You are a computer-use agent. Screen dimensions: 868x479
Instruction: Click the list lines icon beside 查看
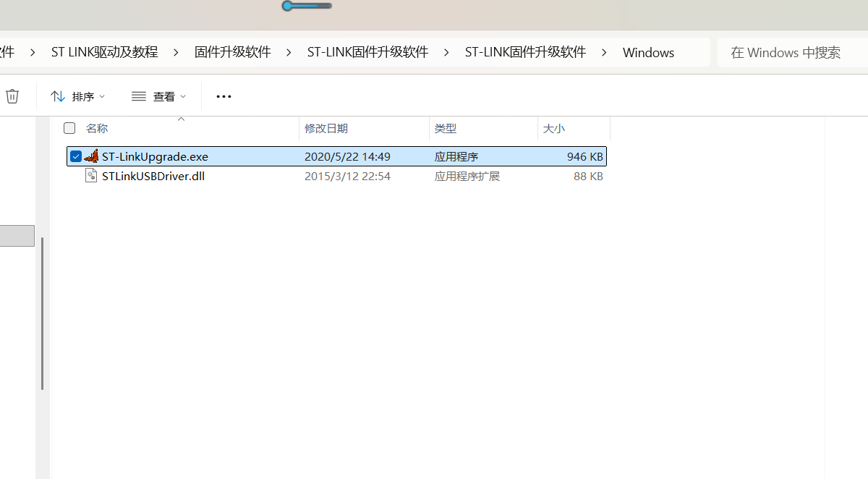click(139, 96)
